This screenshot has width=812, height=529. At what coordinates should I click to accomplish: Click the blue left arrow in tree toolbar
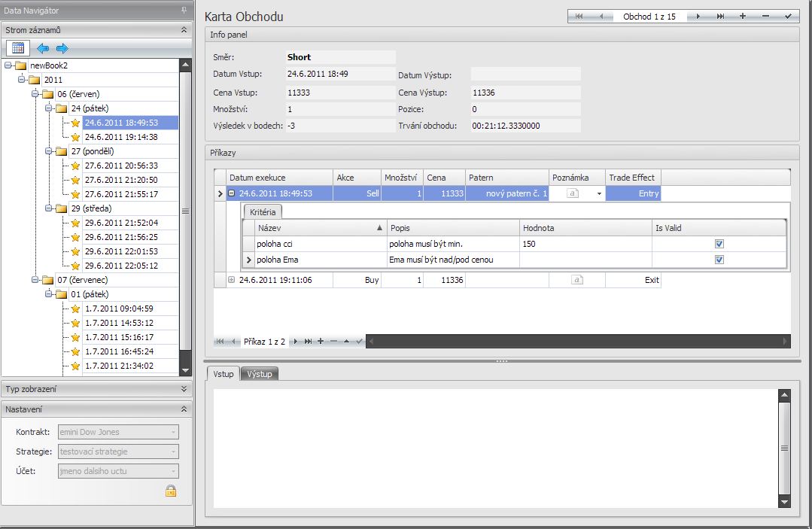44,48
